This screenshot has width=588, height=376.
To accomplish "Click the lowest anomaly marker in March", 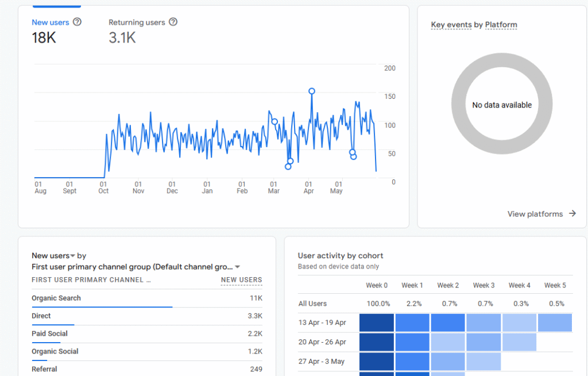I will (288, 167).
